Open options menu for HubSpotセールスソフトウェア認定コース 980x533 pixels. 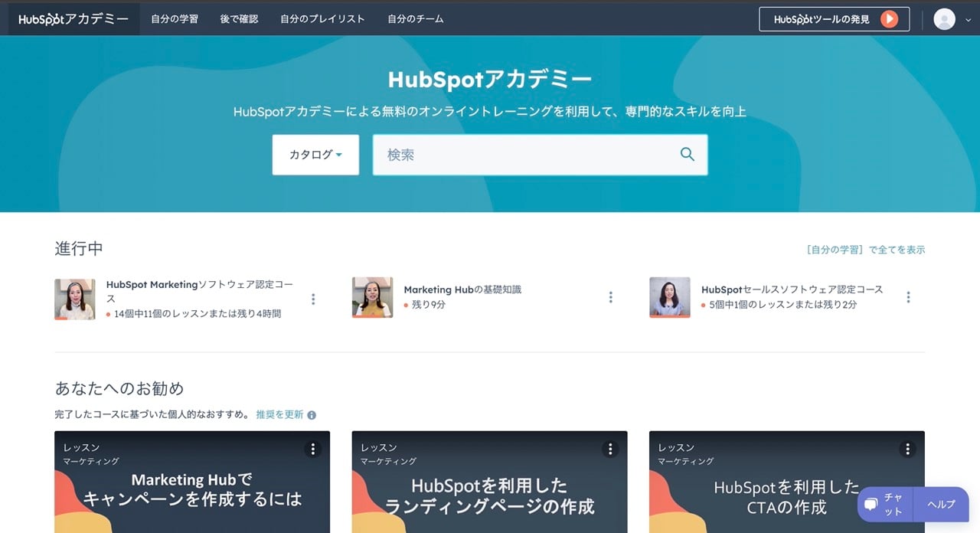coord(908,297)
